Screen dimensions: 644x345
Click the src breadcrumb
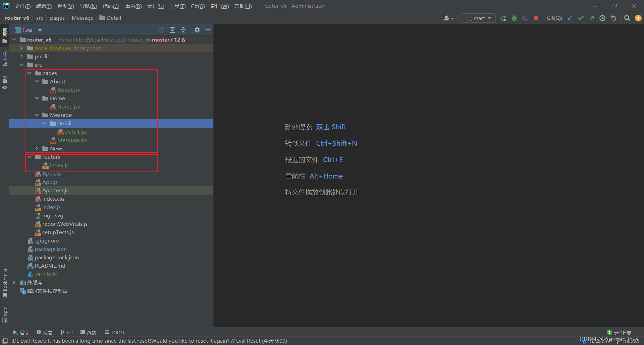pyautogui.click(x=40, y=18)
